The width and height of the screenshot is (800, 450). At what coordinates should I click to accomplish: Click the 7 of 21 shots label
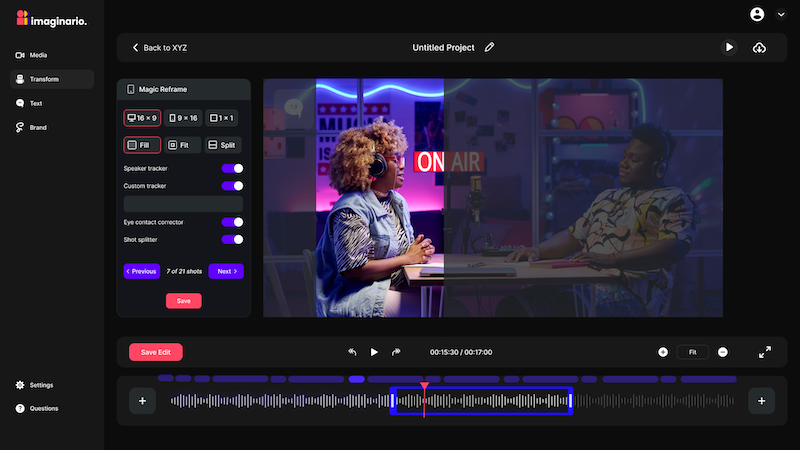pos(184,271)
